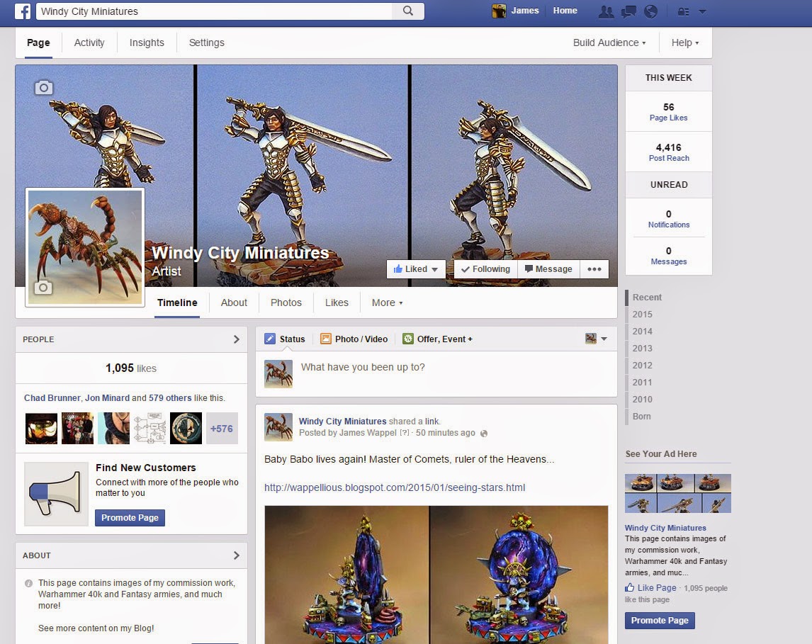This screenshot has height=644, width=812.
Task: Click the three-dots more actions button
Action: 594,269
